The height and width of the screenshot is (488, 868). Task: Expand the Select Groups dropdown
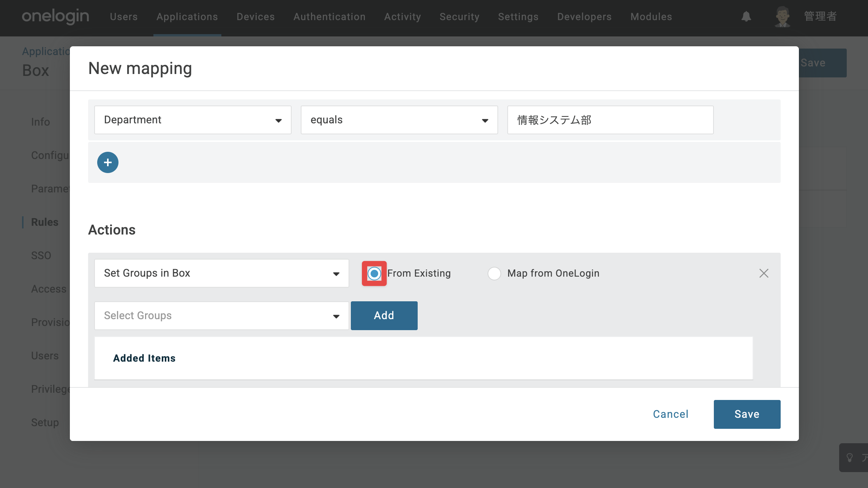click(x=222, y=316)
